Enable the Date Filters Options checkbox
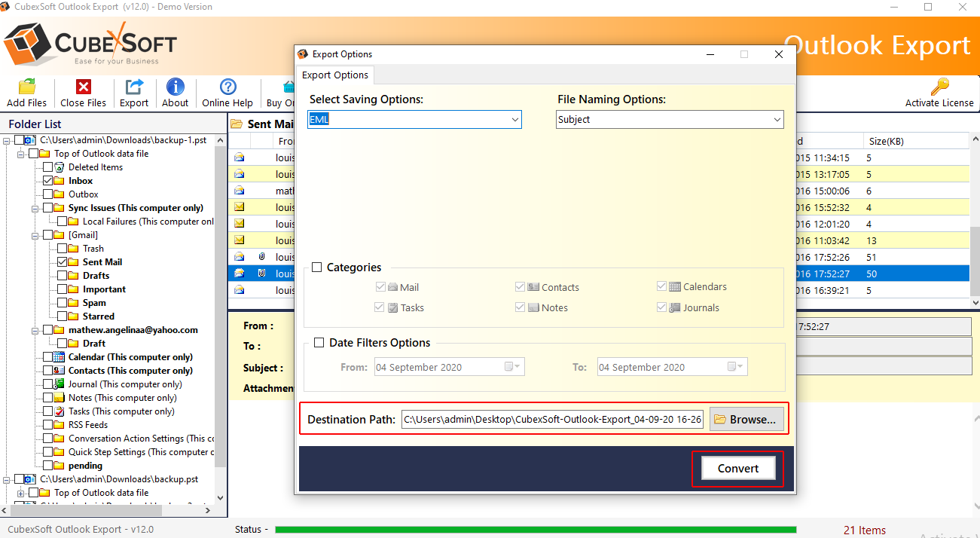This screenshot has width=980, height=538. (317, 343)
